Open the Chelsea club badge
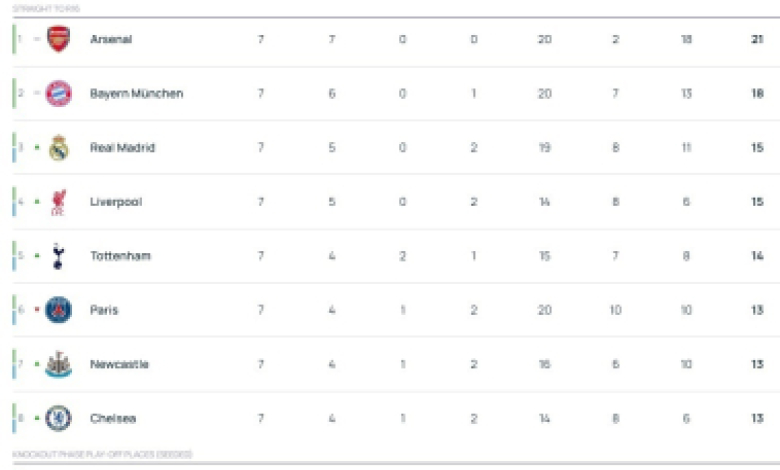 point(58,418)
